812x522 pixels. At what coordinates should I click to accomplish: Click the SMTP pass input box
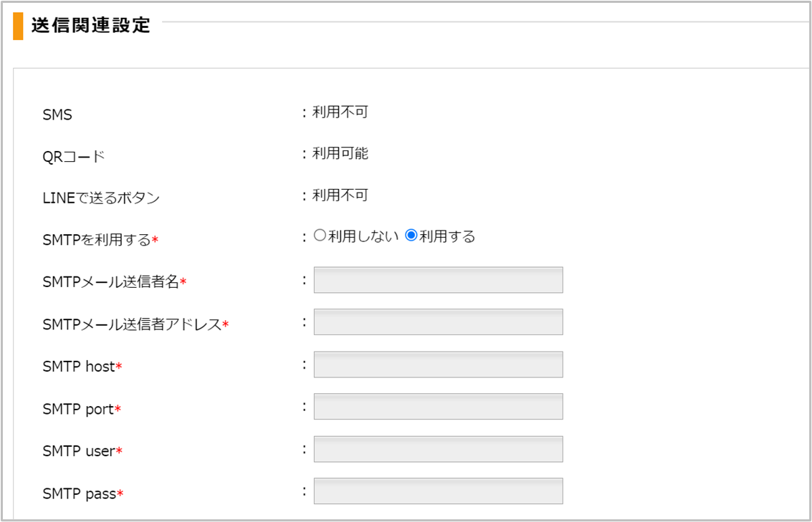438,491
